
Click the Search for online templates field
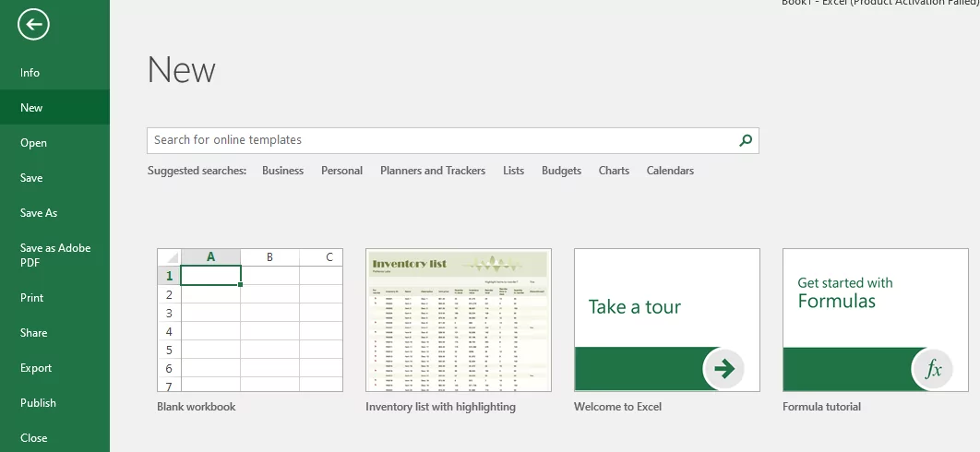tap(441, 140)
